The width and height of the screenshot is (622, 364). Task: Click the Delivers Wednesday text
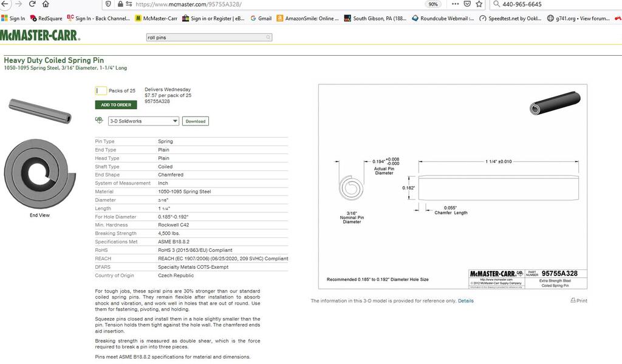tap(168, 90)
